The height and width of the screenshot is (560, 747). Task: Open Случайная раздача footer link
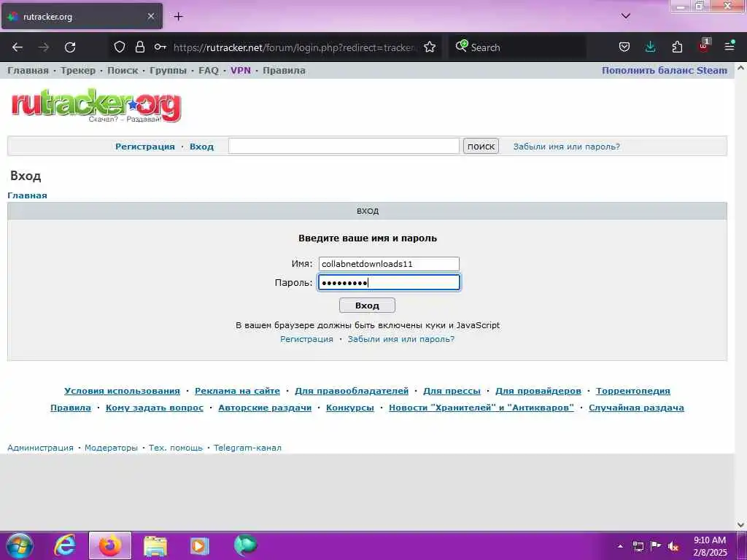coord(636,408)
